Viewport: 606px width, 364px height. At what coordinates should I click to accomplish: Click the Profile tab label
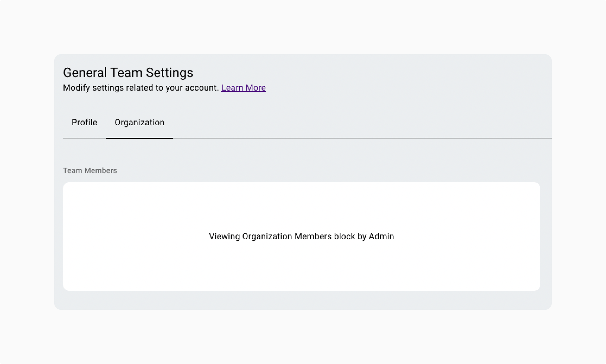point(84,123)
